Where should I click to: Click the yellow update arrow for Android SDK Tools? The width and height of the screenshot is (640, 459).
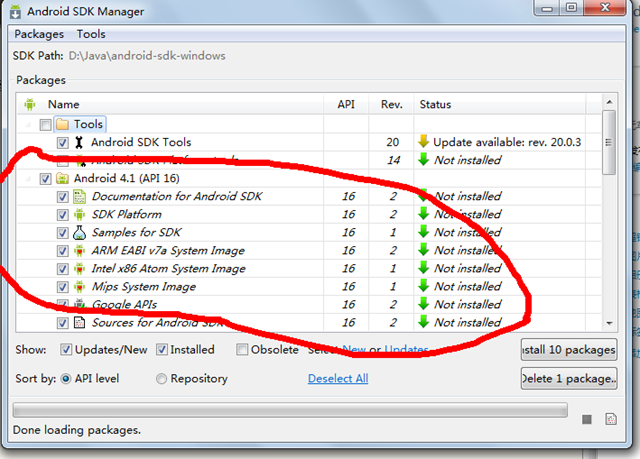[x=423, y=142]
